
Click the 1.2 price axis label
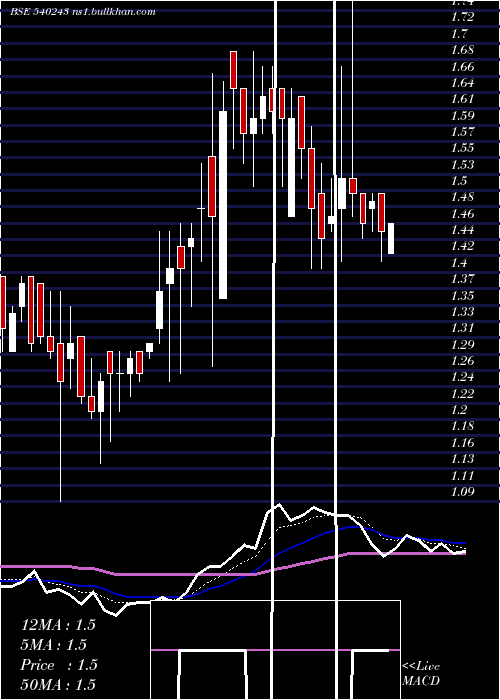(459, 409)
